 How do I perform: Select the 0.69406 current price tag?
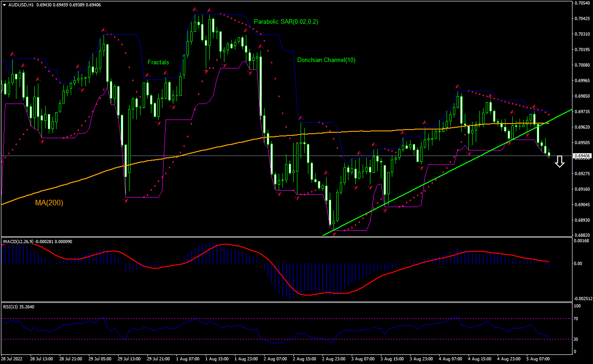pos(583,156)
